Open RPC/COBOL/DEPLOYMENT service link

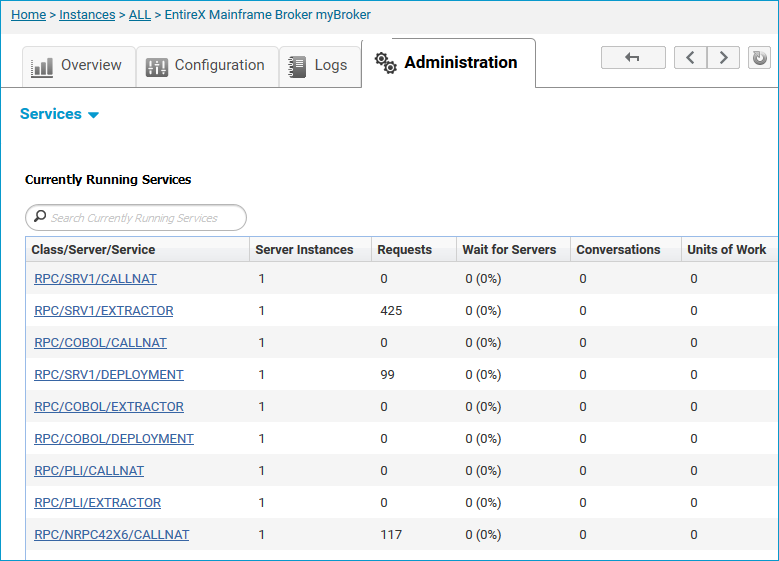114,439
